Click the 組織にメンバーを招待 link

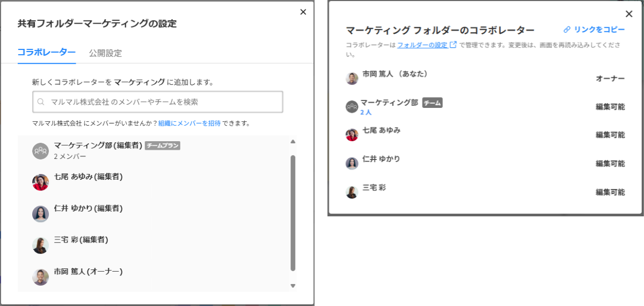point(189,123)
